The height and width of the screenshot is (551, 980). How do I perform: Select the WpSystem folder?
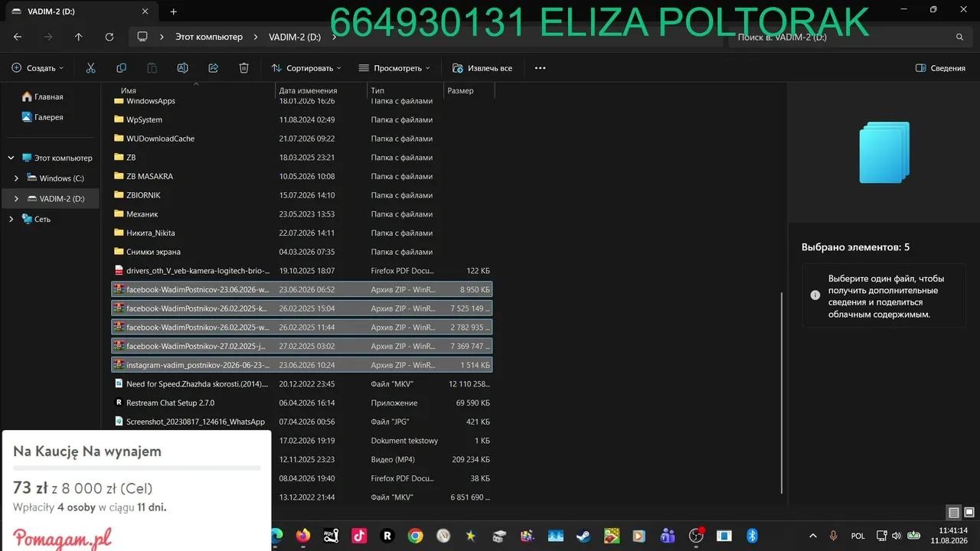(302, 119)
